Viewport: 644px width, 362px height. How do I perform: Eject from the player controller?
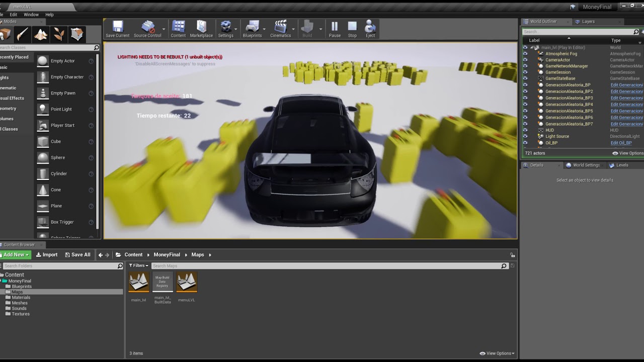coord(370,29)
